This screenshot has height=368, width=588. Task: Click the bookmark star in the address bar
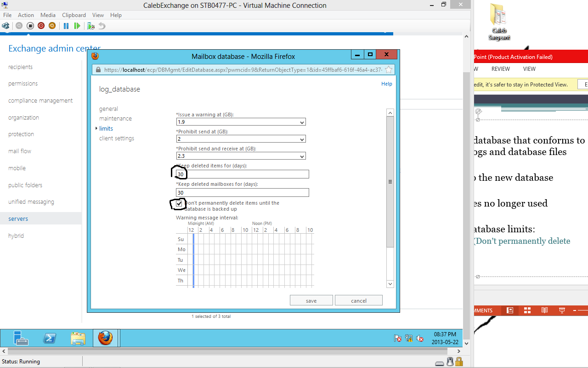pyautogui.click(x=389, y=70)
